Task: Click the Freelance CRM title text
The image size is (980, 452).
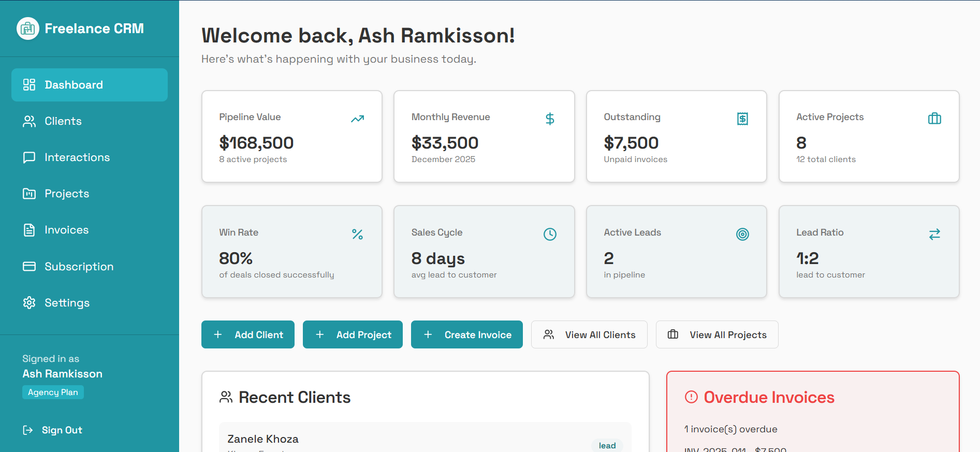Action: pos(94,28)
